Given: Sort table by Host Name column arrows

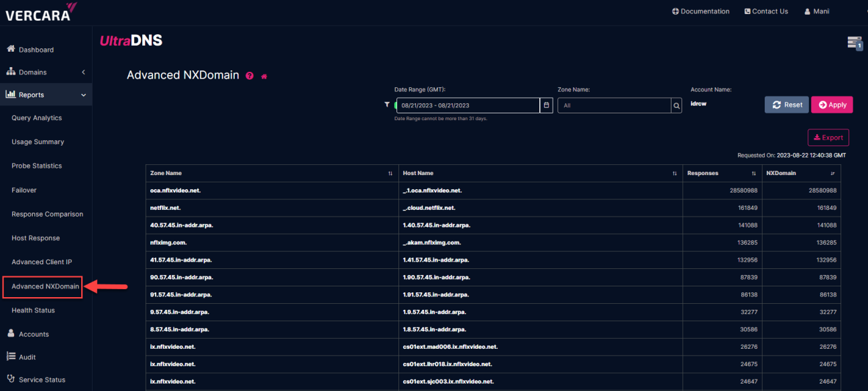Looking at the screenshot, I should [x=675, y=174].
